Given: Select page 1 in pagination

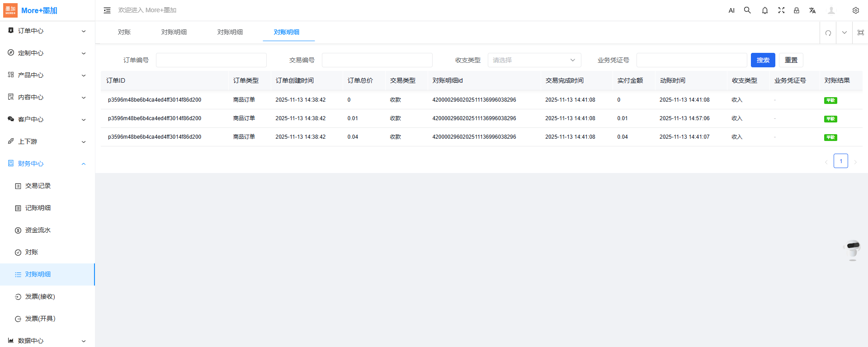Looking at the screenshot, I should 840,161.
